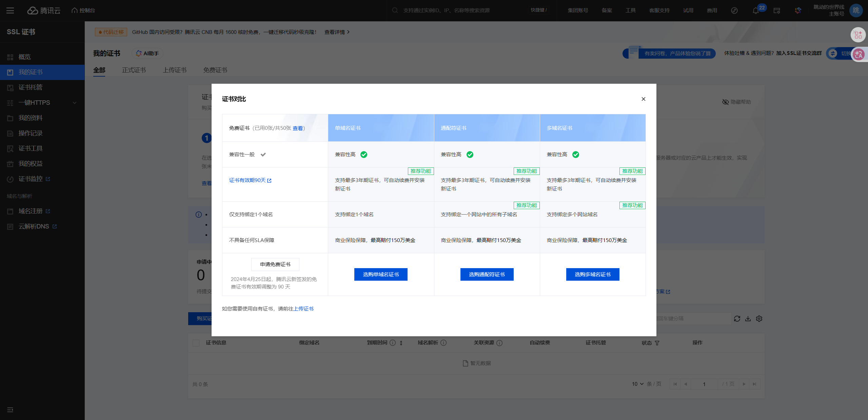Sort by 到期时间 column
The width and height of the screenshot is (868, 420).
(x=401, y=343)
